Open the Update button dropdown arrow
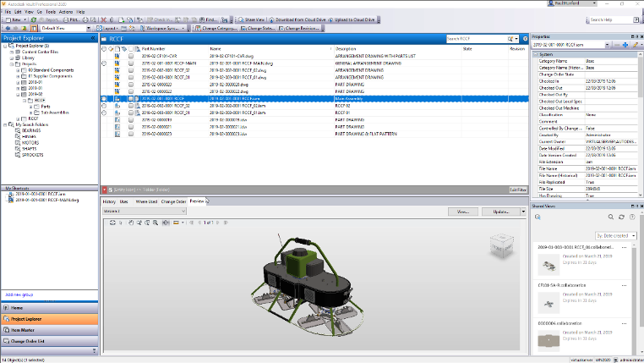 [x=523, y=212]
